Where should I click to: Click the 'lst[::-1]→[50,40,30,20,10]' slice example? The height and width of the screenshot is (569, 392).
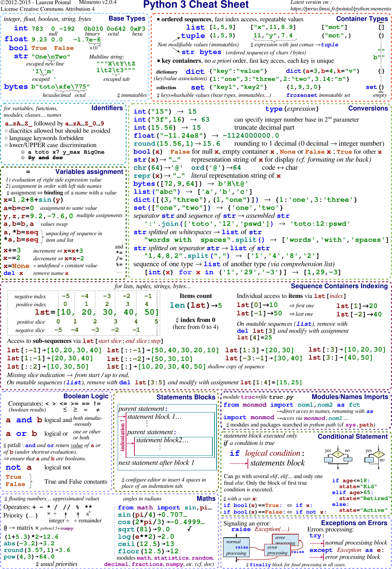(163, 350)
